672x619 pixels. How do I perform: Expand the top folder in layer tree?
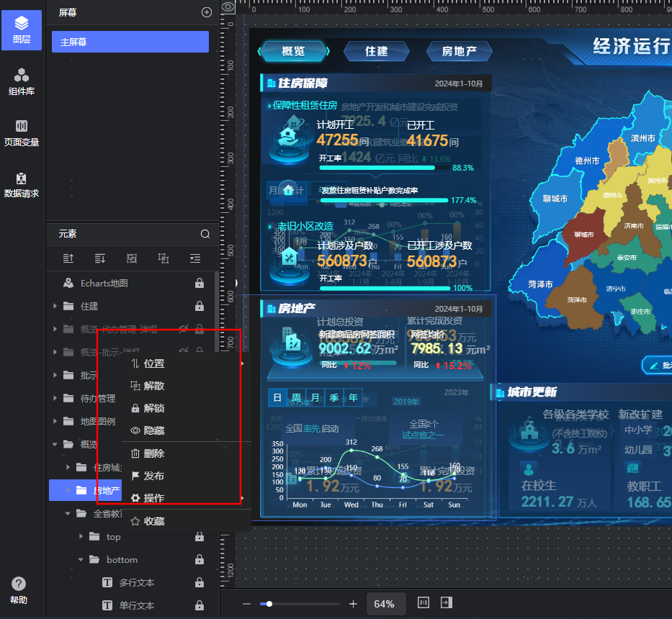(x=81, y=536)
